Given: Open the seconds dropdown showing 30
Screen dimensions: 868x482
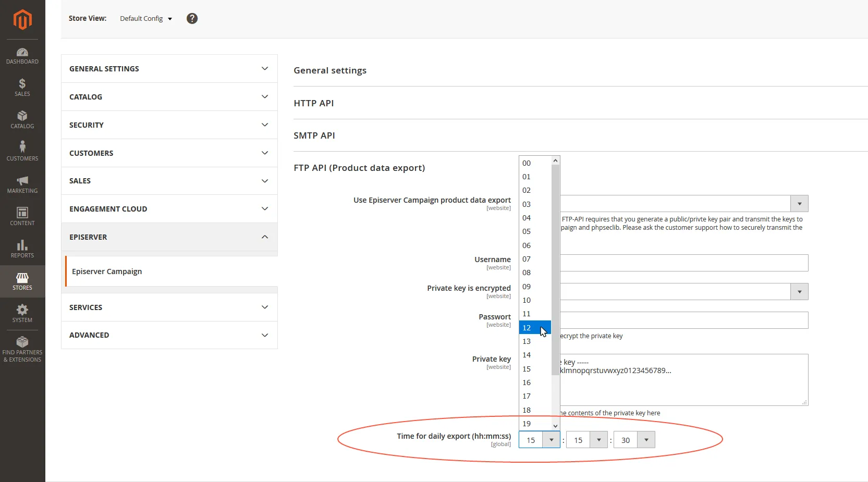Looking at the screenshot, I should (634, 440).
